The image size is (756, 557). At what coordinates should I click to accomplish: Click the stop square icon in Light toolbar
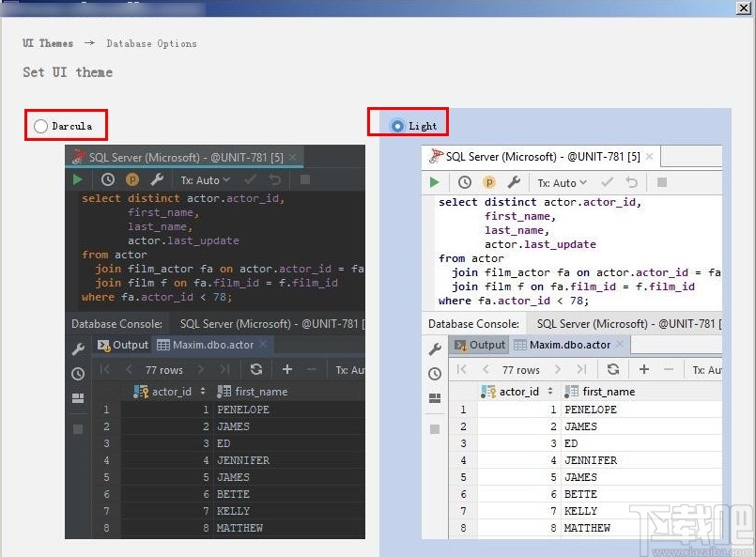pos(662,182)
